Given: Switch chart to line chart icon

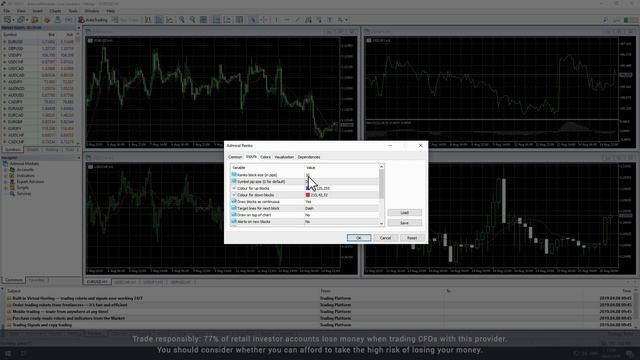Looking at the screenshot, I should pyautogui.click(x=169, y=20).
